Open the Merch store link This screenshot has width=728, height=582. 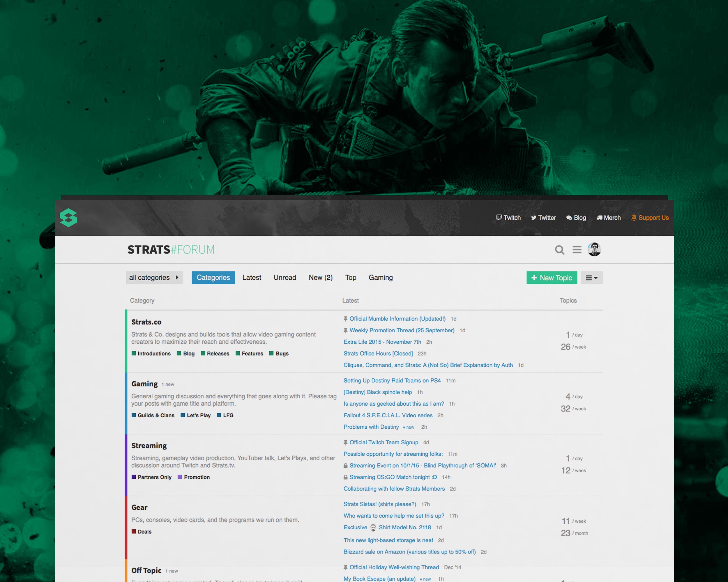point(609,218)
